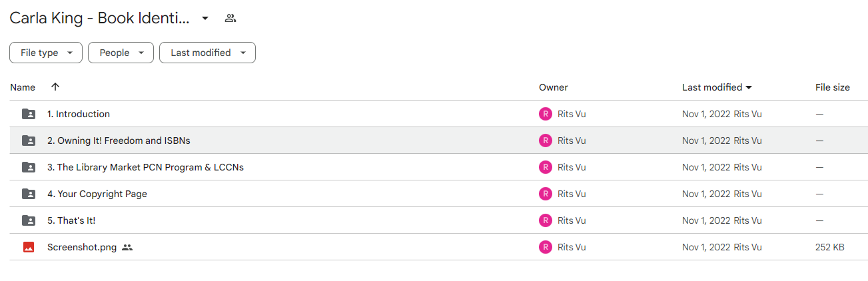Expand the People filter
The image size is (868, 281).
[x=121, y=53]
